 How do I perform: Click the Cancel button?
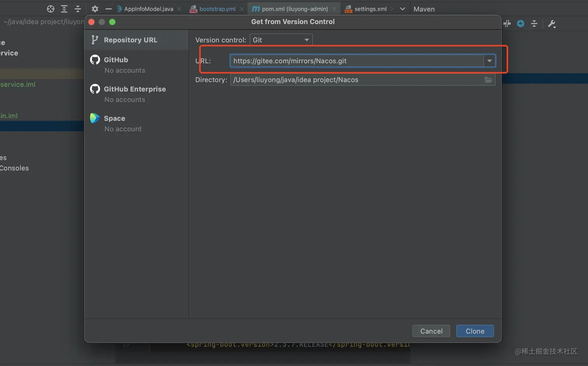(x=431, y=331)
